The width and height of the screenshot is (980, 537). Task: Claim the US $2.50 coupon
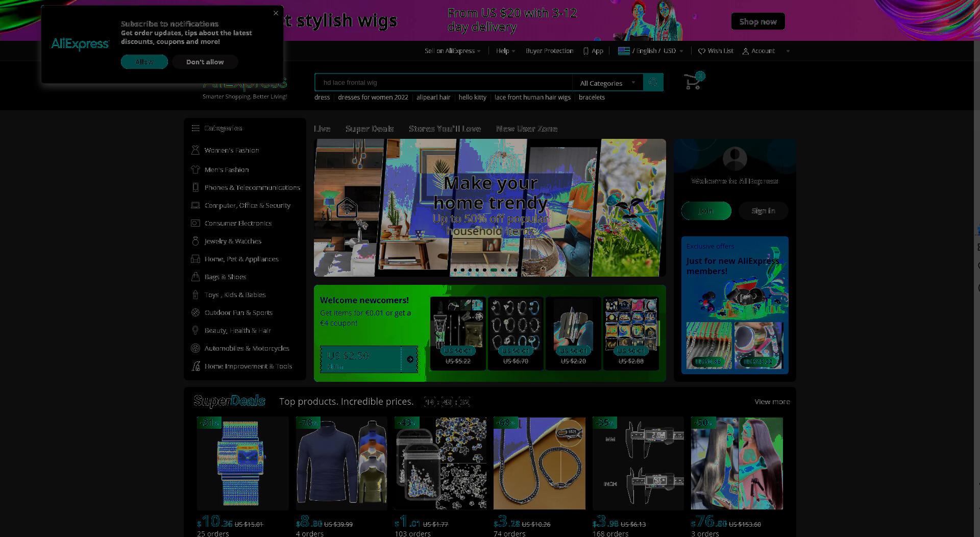[x=369, y=359]
